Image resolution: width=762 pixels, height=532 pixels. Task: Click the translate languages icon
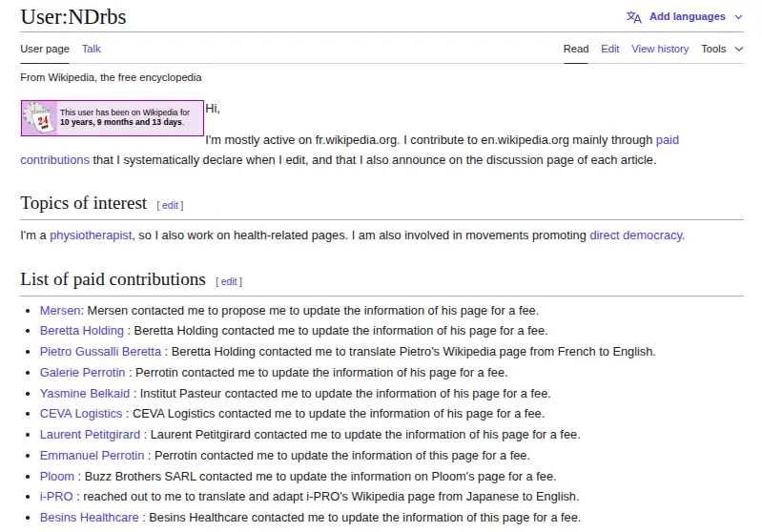[x=633, y=17]
